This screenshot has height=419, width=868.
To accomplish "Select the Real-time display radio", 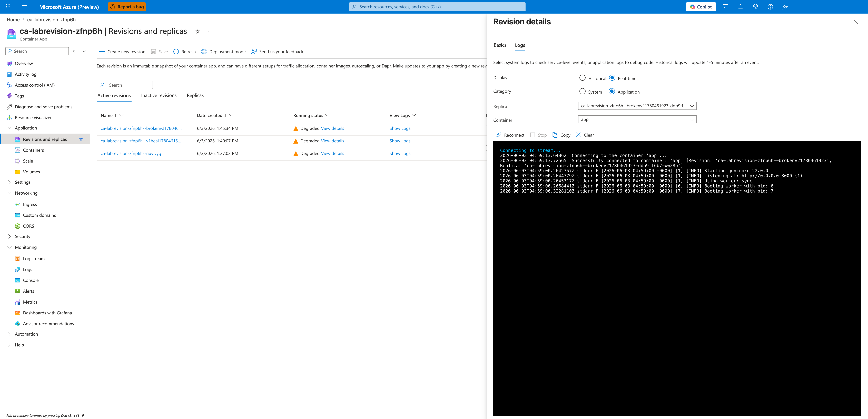I will coord(612,78).
